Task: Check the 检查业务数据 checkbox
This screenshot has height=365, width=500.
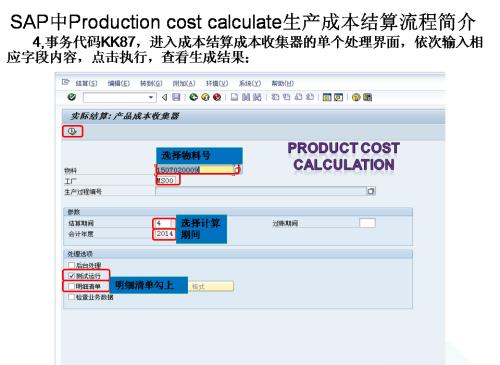Action: [71, 297]
